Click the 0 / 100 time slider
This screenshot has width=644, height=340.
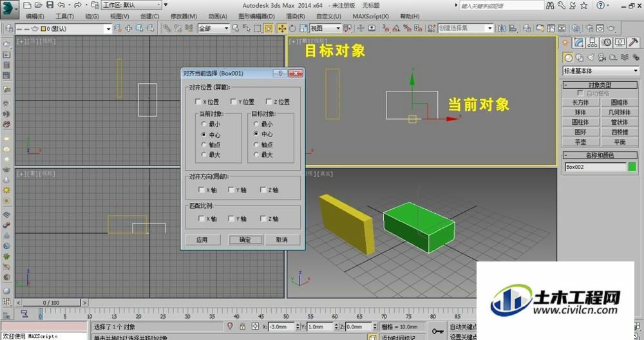tap(52, 303)
